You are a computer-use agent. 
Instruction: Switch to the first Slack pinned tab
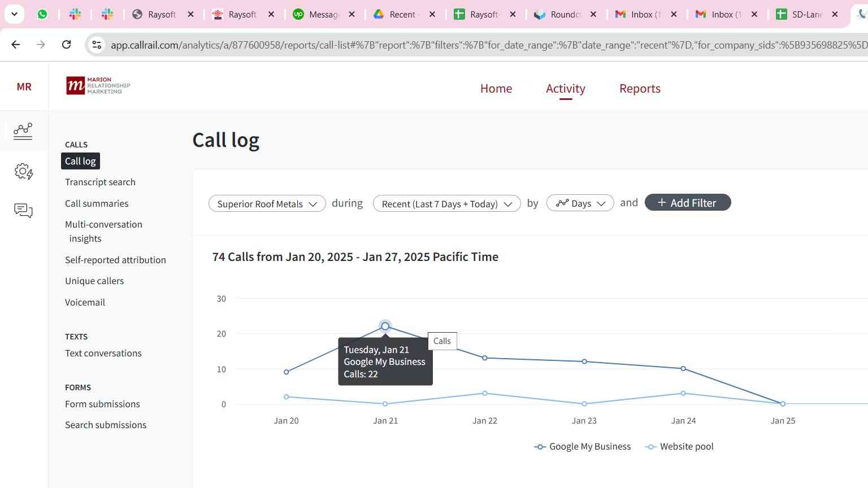75,14
